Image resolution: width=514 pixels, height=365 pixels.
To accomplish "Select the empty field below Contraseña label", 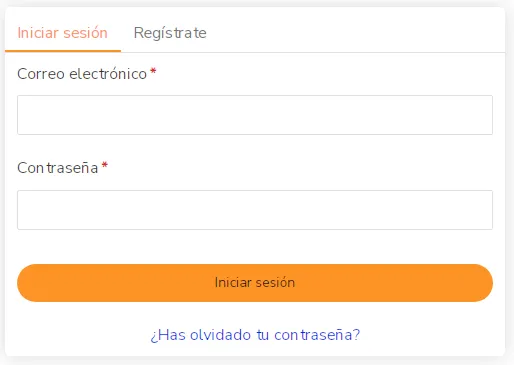I will coord(255,210).
